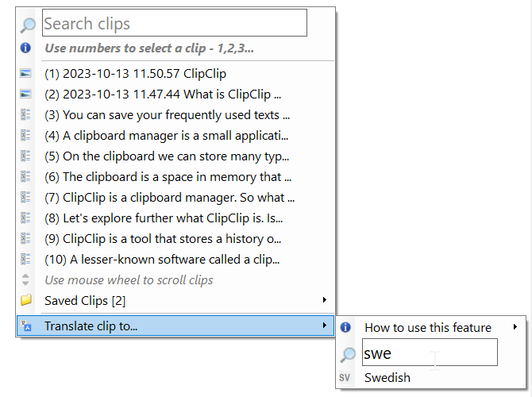The height and width of the screenshot is (397, 532).
Task: Select clip (1) 2023-10-13 11.50.57 ClipClip
Action: (x=175, y=74)
